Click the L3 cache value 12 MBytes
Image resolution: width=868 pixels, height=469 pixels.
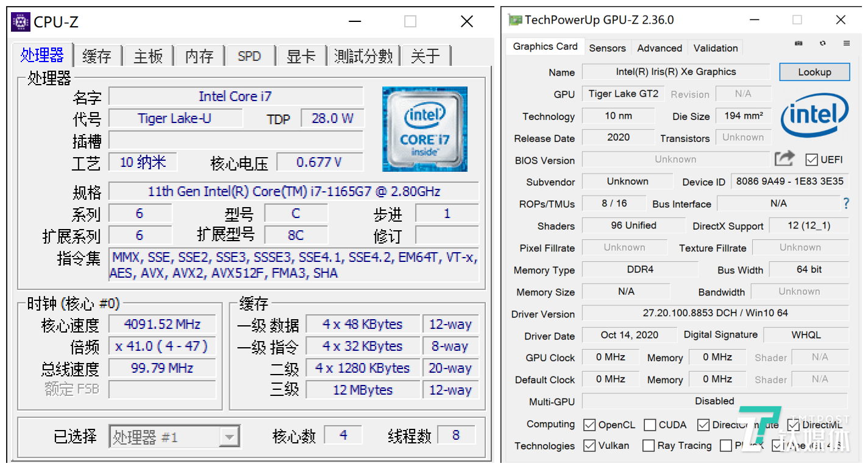coord(363,390)
